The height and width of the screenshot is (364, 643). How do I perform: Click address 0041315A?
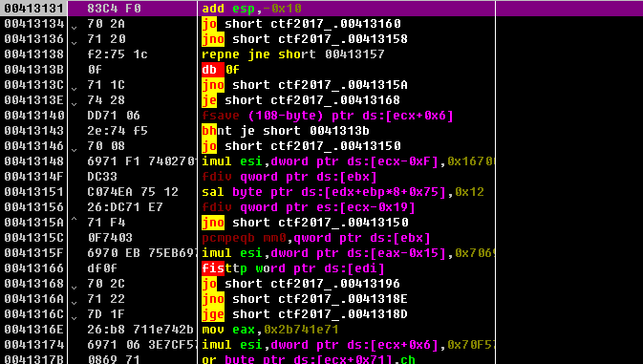click(x=34, y=223)
